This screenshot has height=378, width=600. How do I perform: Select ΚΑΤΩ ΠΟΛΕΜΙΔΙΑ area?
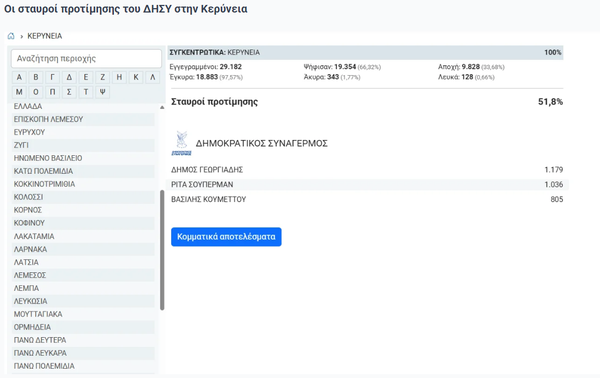pyautogui.click(x=83, y=171)
